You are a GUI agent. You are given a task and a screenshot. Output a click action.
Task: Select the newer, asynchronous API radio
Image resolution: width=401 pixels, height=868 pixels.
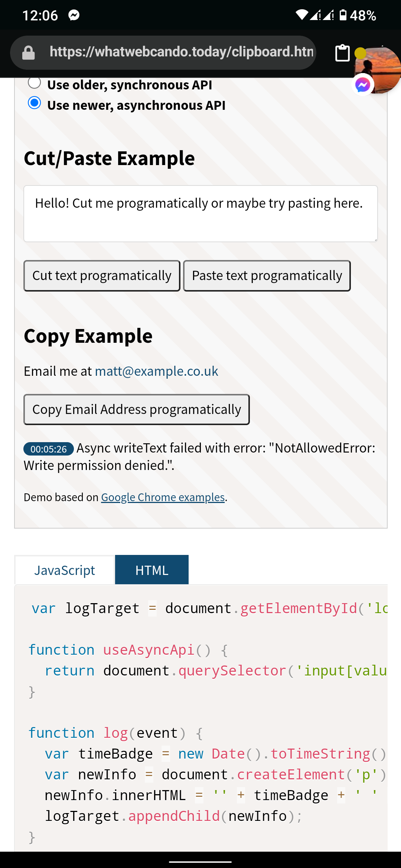(35, 103)
